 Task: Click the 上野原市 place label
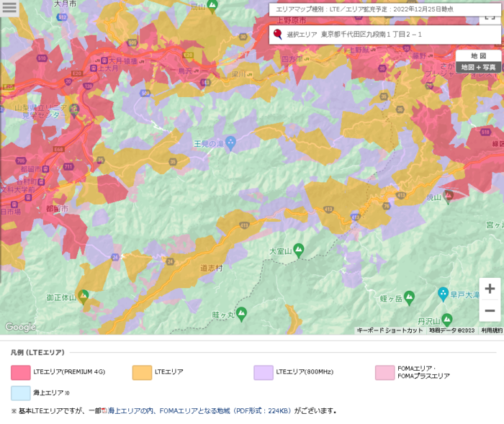(x=291, y=21)
